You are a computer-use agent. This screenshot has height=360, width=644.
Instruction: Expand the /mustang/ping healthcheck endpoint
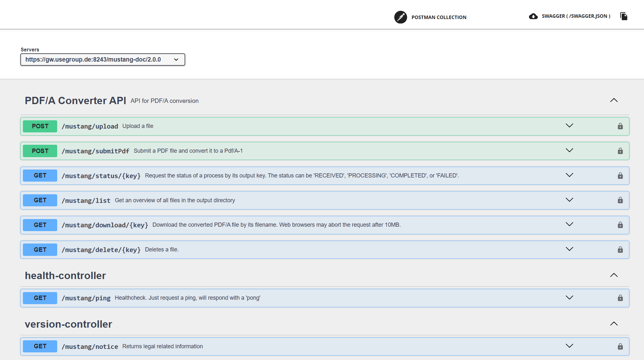click(569, 297)
